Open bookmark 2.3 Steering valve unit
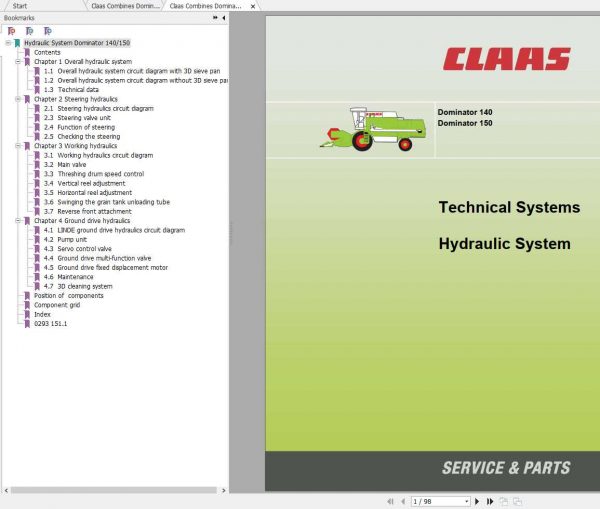Screen dimensions: 600x509 (x=77, y=118)
